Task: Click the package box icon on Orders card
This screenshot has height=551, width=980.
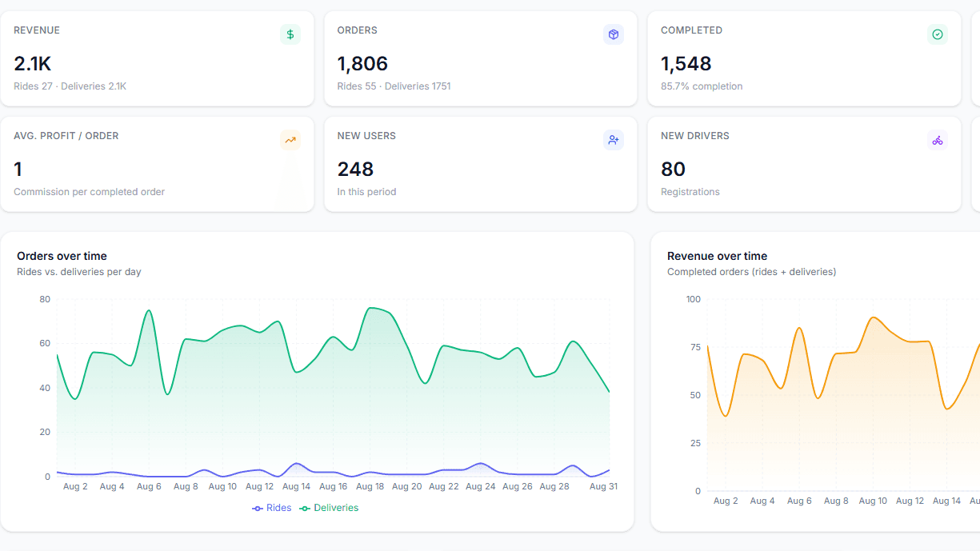Action: [x=614, y=34]
